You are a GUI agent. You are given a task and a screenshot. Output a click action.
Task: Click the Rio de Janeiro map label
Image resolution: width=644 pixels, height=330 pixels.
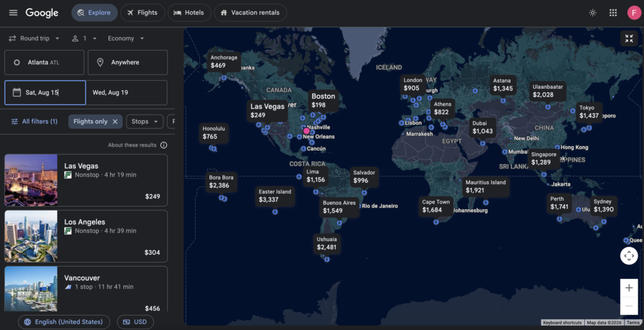380,206
